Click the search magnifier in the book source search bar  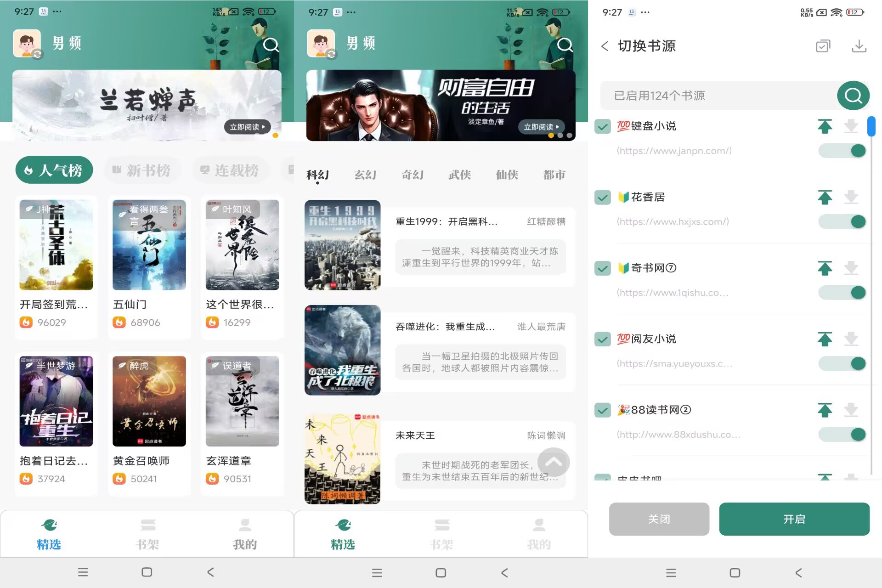[853, 95]
